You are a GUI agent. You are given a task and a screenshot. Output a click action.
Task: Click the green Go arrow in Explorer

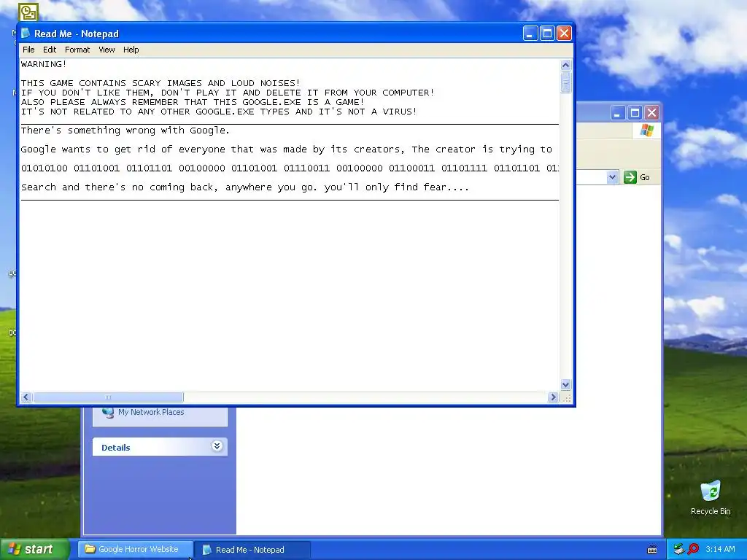click(630, 177)
